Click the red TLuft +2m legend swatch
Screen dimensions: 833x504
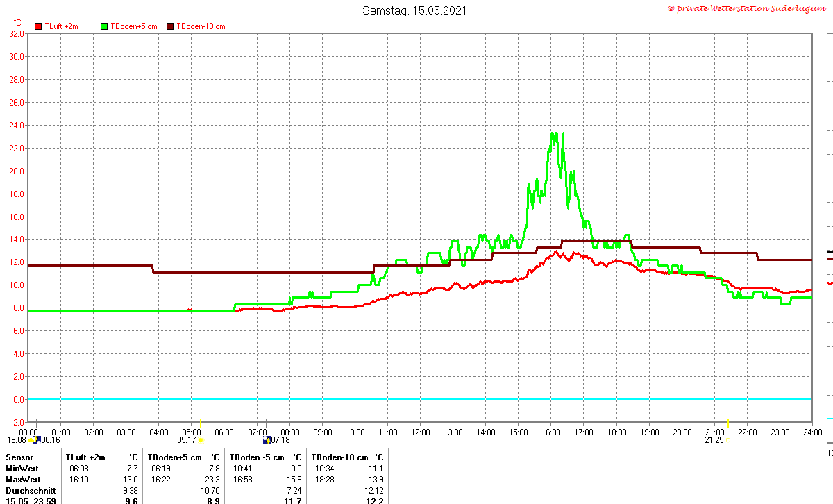40,26
